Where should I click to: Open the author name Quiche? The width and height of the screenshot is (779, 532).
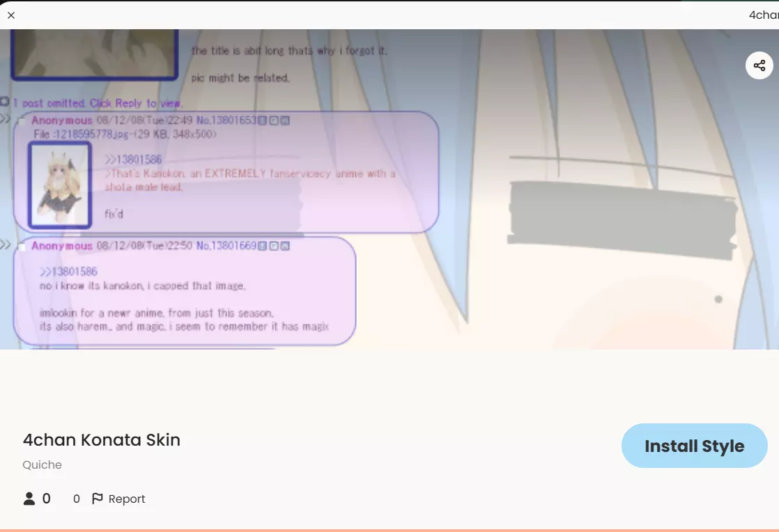[x=43, y=465]
